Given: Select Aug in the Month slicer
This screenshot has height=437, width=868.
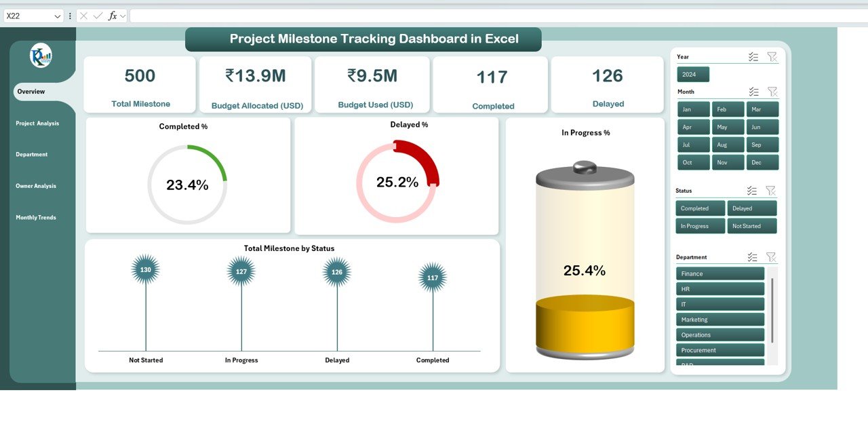Looking at the screenshot, I should [728, 145].
